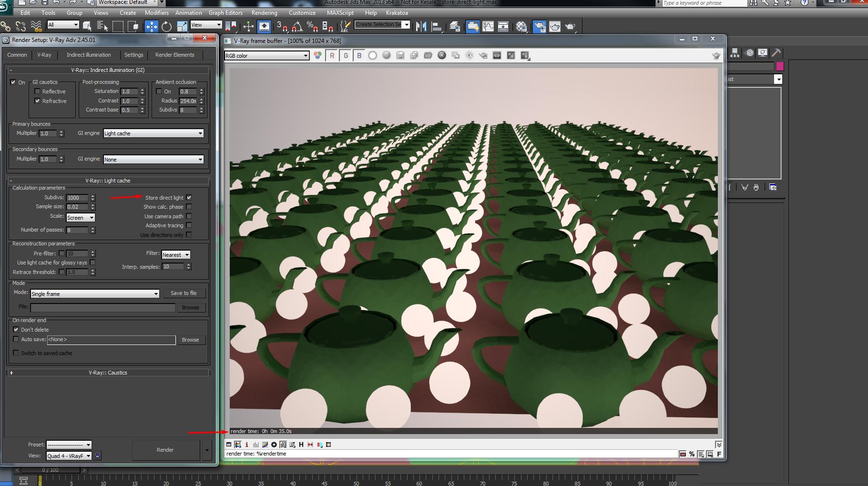
Task: Click the Rectangular Selection Region icon
Action: click(x=117, y=26)
